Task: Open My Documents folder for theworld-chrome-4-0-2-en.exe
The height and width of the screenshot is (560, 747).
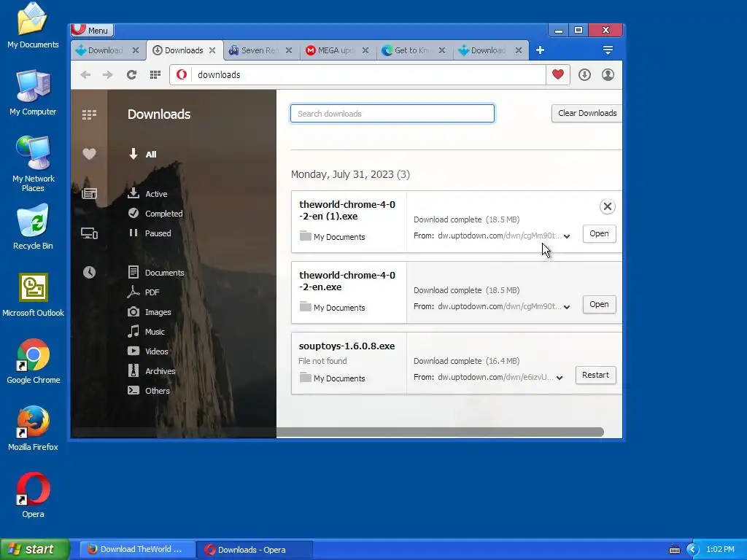Action: click(333, 308)
